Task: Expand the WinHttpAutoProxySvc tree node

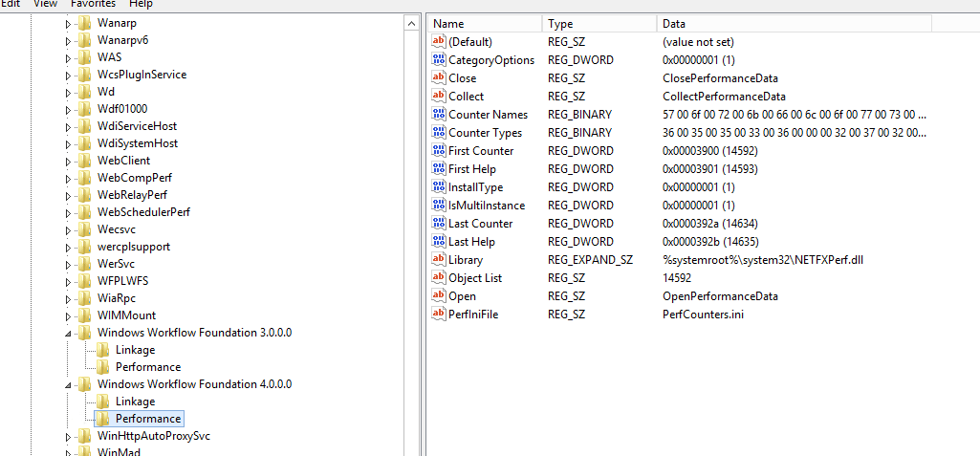Action: point(69,436)
